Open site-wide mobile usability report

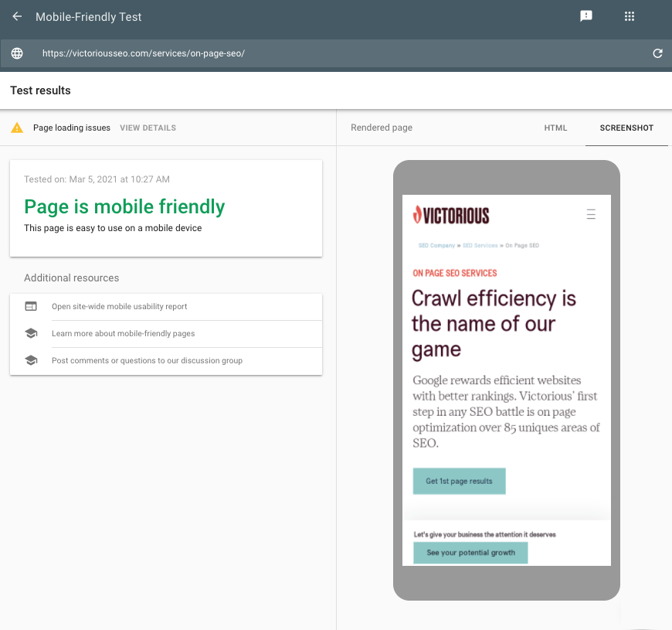120,306
